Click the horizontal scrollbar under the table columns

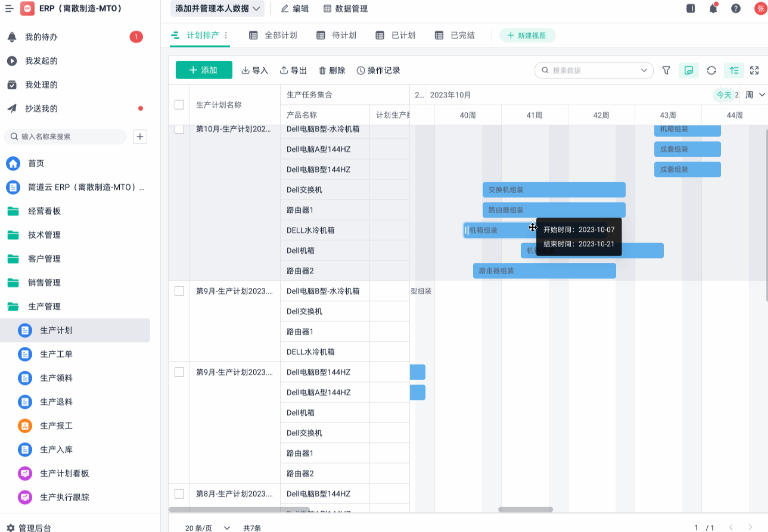[x=239, y=510]
